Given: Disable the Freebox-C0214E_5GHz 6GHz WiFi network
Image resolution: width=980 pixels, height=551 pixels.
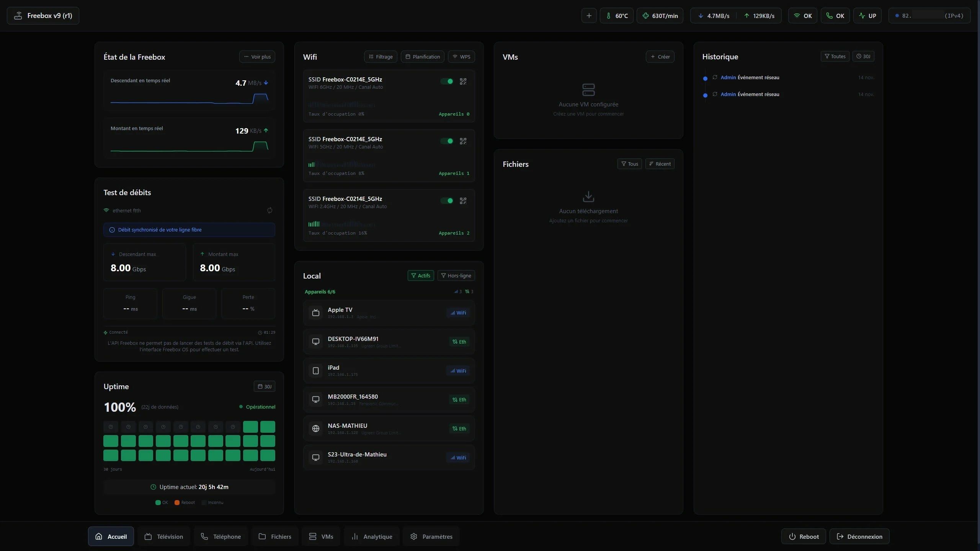Looking at the screenshot, I should pos(446,81).
